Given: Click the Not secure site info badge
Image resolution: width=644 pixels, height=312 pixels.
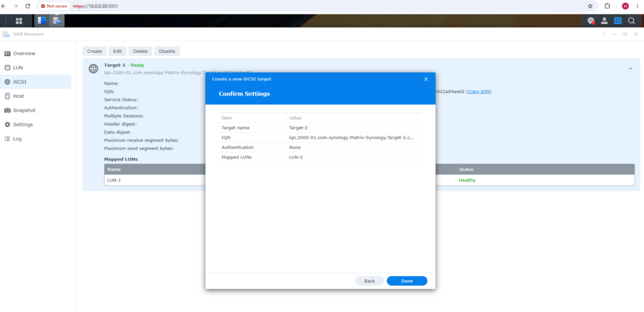Looking at the screenshot, I should (x=54, y=6).
